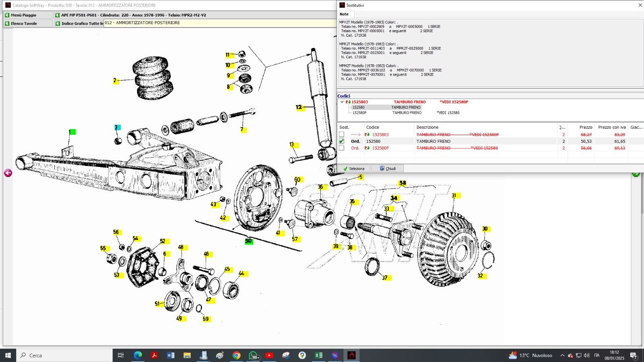Select tree child item 152580P

(x=359, y=113)
